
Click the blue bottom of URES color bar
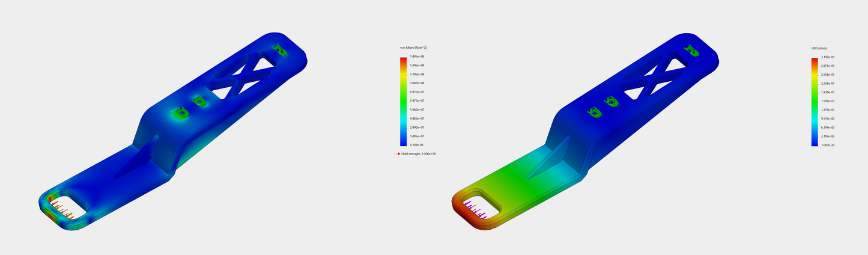[x=815, y=143]
